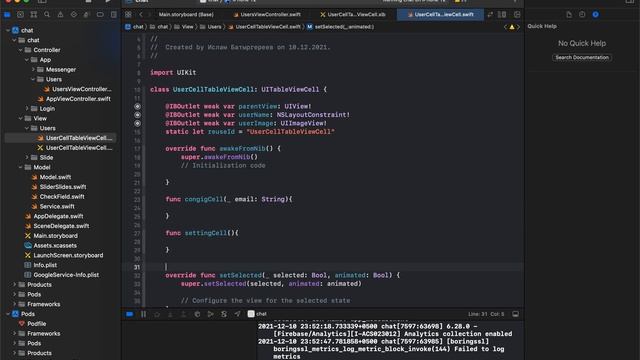Switch to UsersViewController.swift tab
The image size is (640, 360).
pos(267,15)
